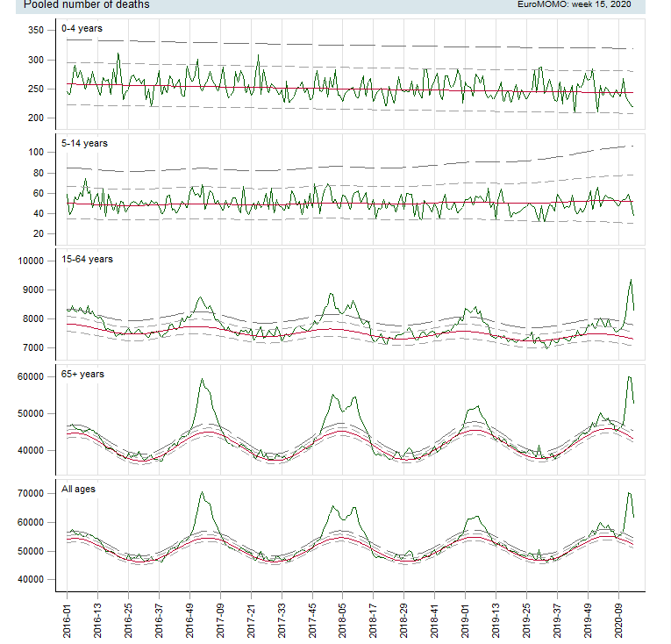This screenshot has height=644, width=671.
Task: Click the 2019-01 x-axis tick label
Action: click(466, 619)
